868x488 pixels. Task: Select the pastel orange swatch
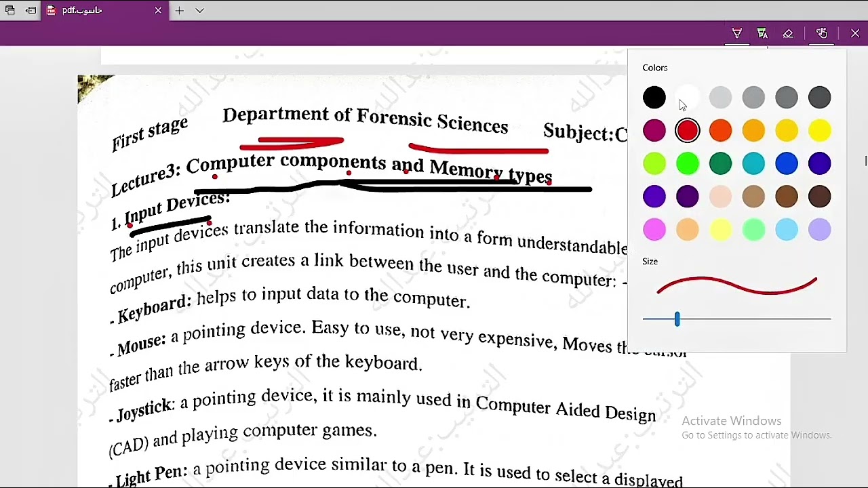coord(688,230)
